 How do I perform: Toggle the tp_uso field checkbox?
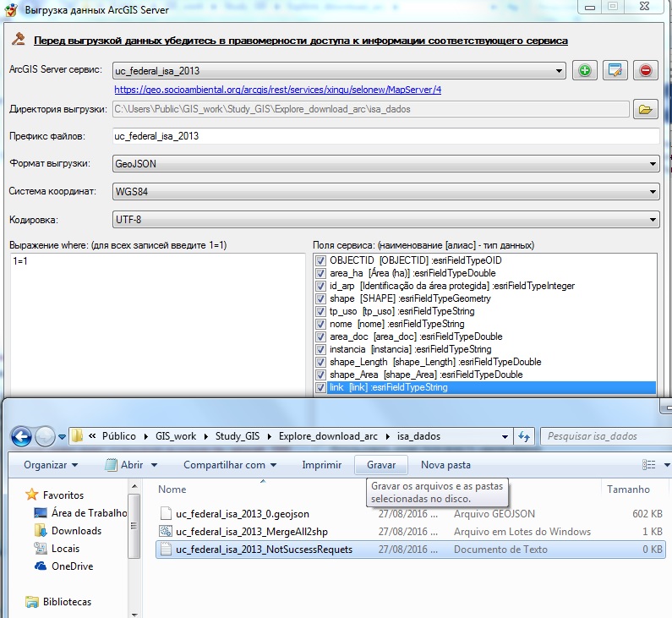click(x=320, y=311)
